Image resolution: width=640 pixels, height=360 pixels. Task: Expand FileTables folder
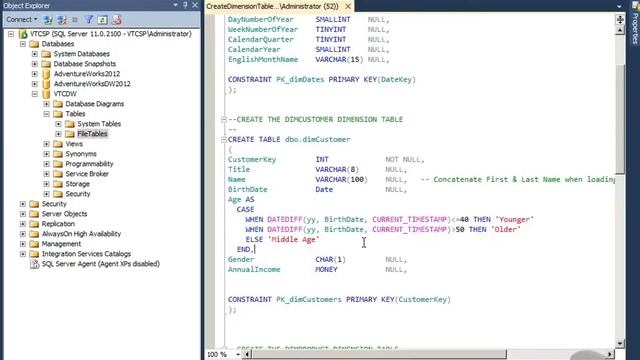click(x=58, y=134)
